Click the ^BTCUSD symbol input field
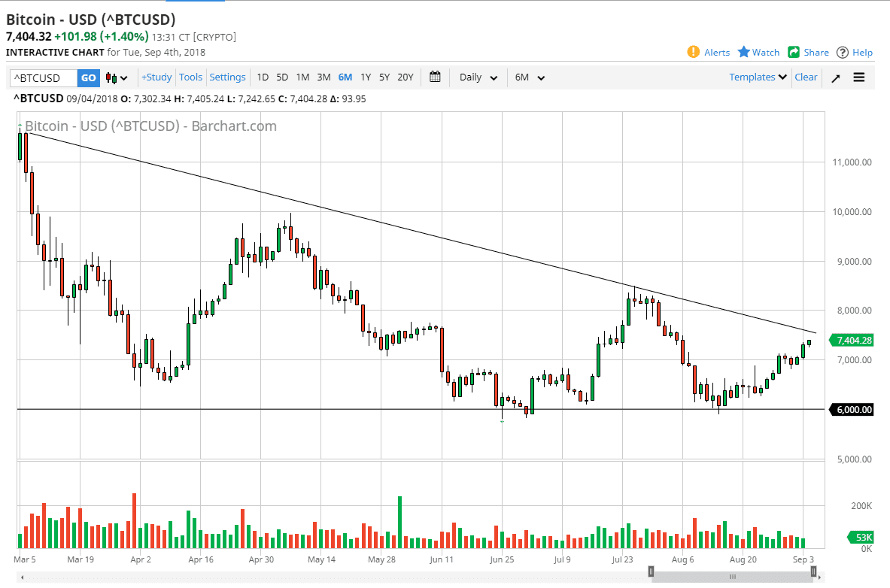The width and height of the screenshot is (890, 588). (x=41, y=77)
